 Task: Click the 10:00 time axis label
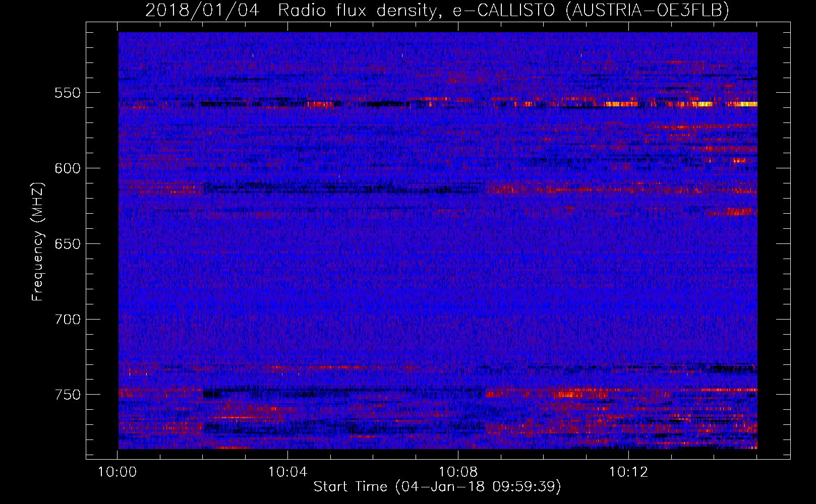click(117, 472)
